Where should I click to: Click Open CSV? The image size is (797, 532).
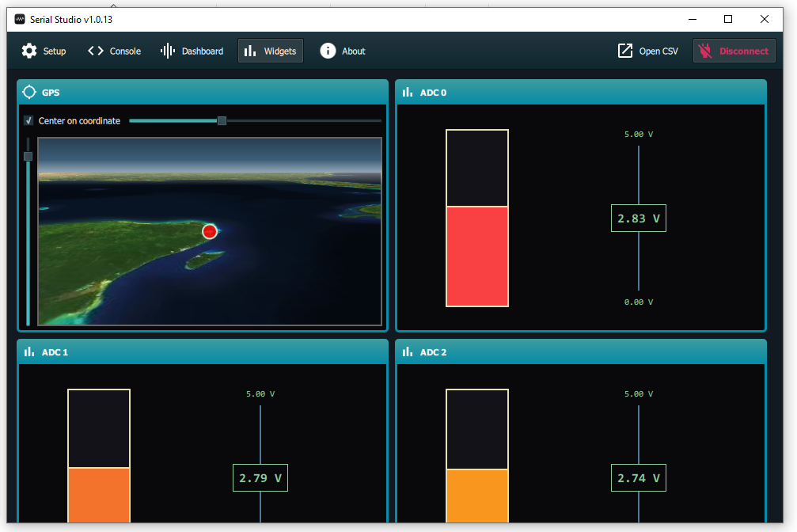(x=647, y=50)
